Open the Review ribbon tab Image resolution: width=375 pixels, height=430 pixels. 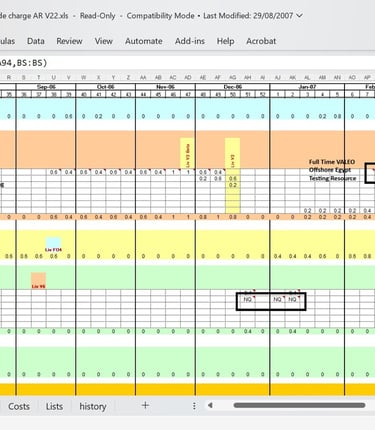(69, 41)
